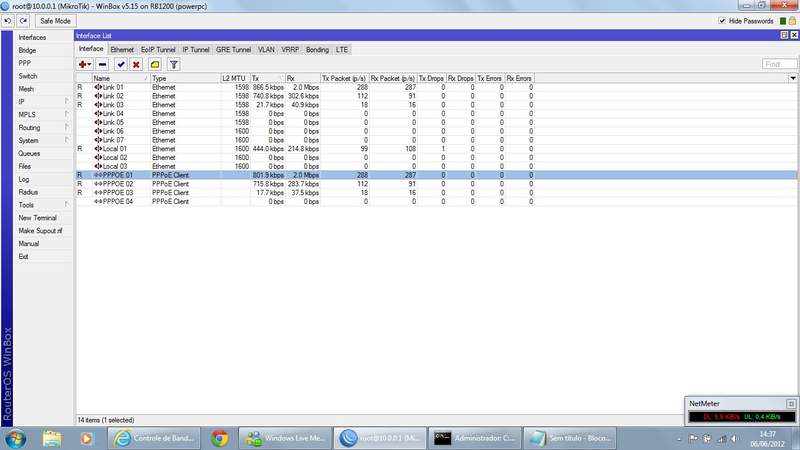Switch to the VLAN tab

(266, 49)
